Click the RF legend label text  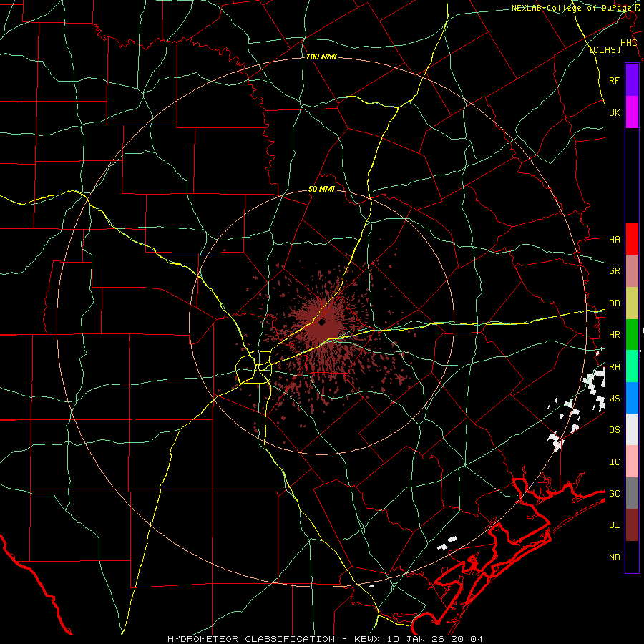pyautogui.click(x=614, y=80)
